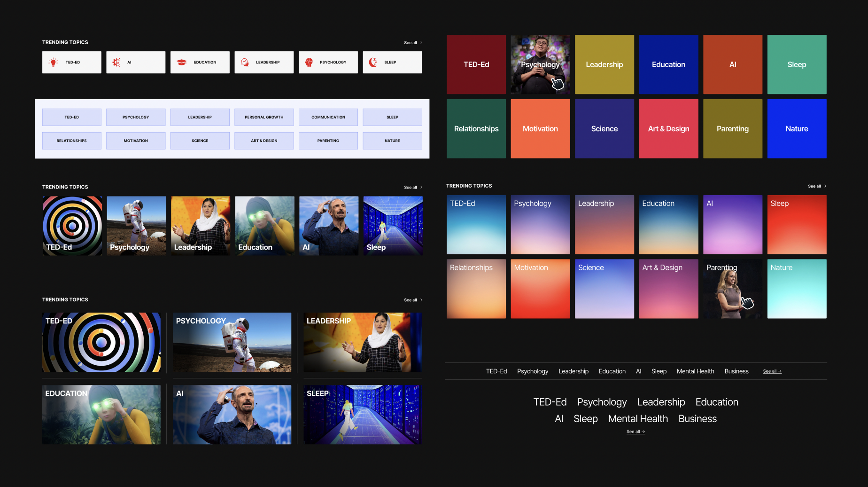
Task: Click the dark red TED-Ed solid tile
Action: 476,64
